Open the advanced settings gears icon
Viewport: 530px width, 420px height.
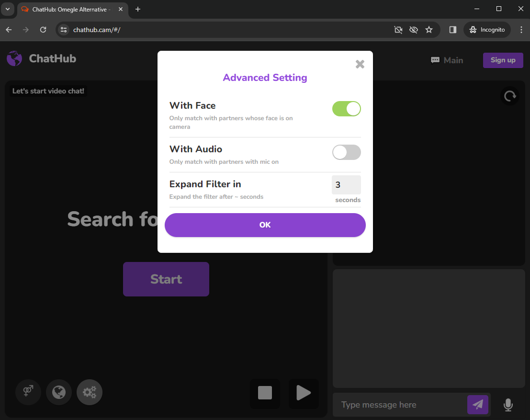pyautogui.click(x=90, y=392)
